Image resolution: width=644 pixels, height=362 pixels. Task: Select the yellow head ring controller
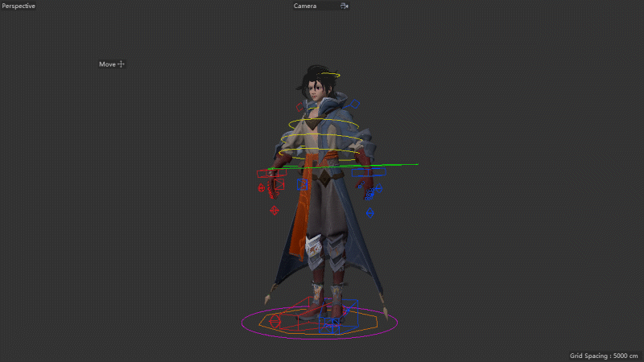[x=329, y=75]
